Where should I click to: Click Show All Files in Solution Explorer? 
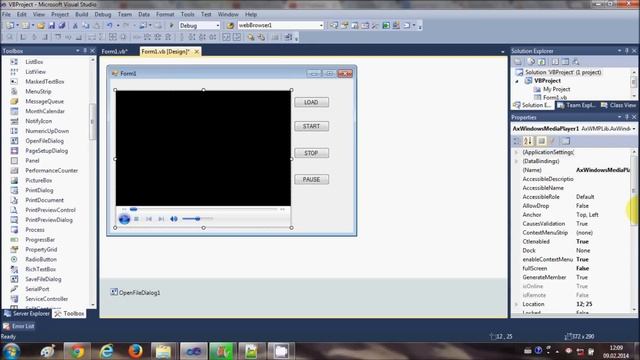(531, 62)
